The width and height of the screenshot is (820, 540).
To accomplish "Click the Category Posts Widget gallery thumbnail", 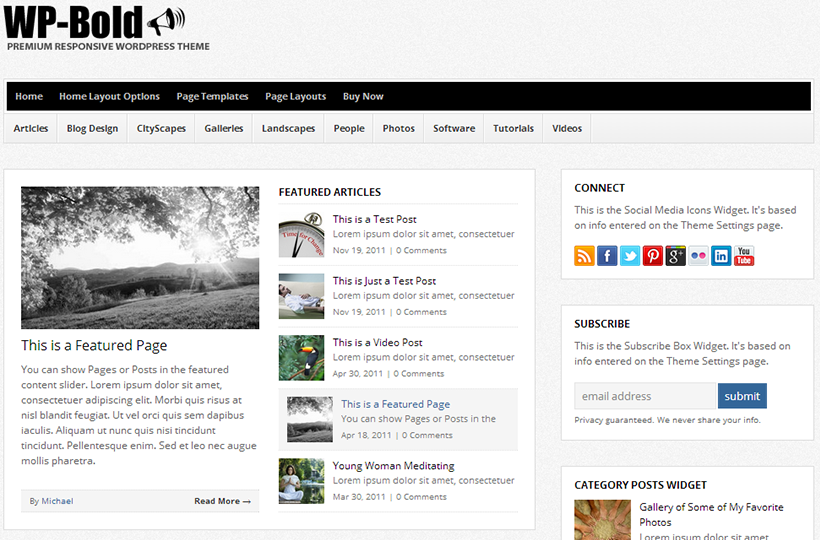I will (x=602, y=520).
